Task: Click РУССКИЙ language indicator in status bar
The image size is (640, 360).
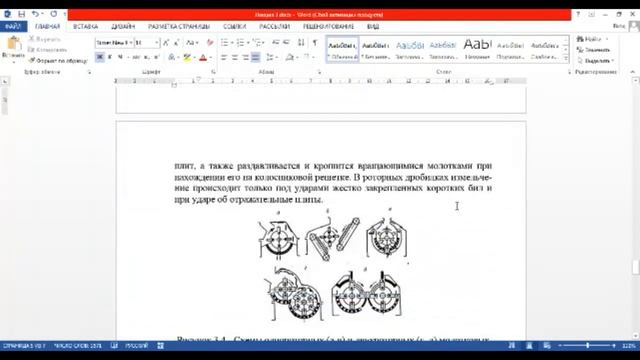Action: [x=137, y=346]
